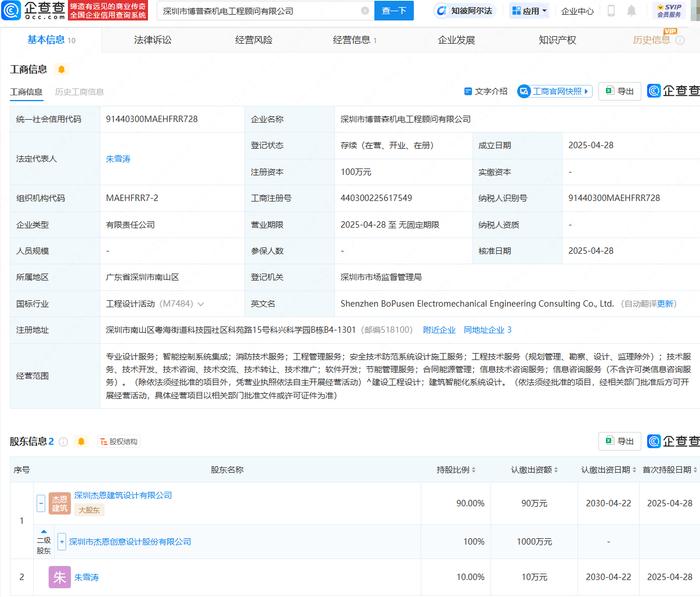Open 深圳市杰恩创意设计股份有限公司 link
Viewport: 700px width, 597px height.
pos(130,542)
